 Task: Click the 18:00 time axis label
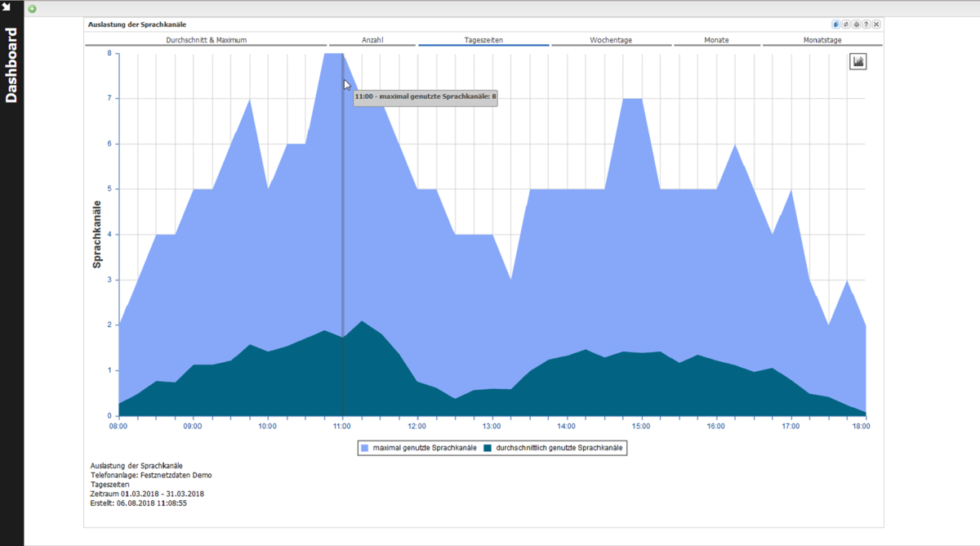[861, 426]
